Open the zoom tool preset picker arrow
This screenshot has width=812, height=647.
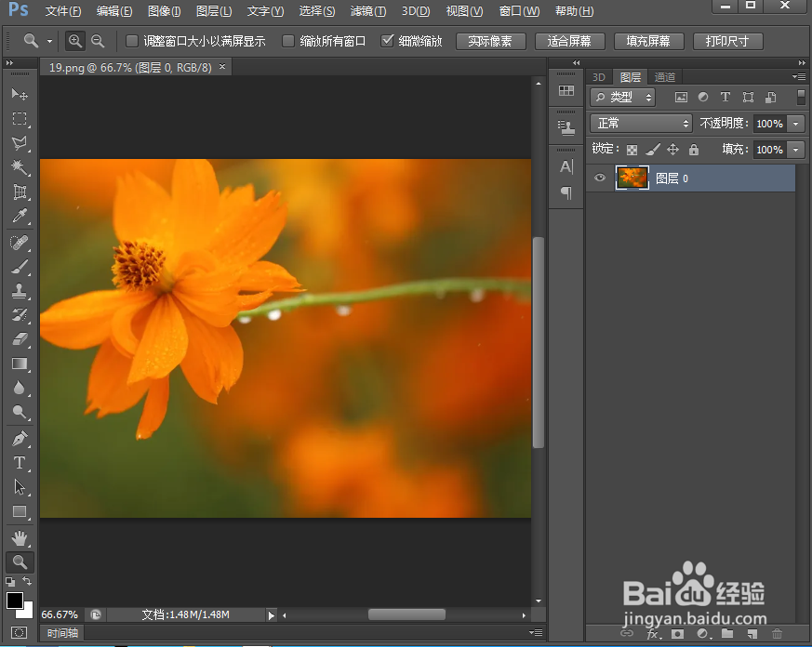point(49,41)
